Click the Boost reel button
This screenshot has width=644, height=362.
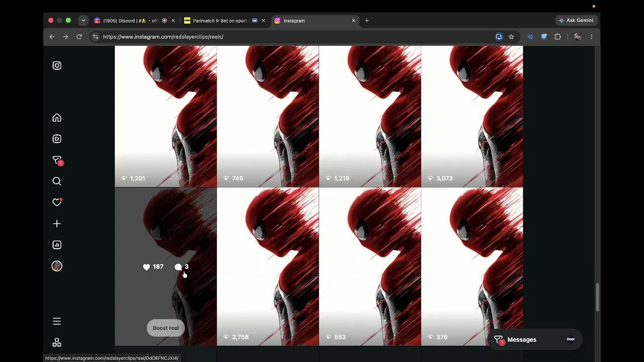(166, 328)
